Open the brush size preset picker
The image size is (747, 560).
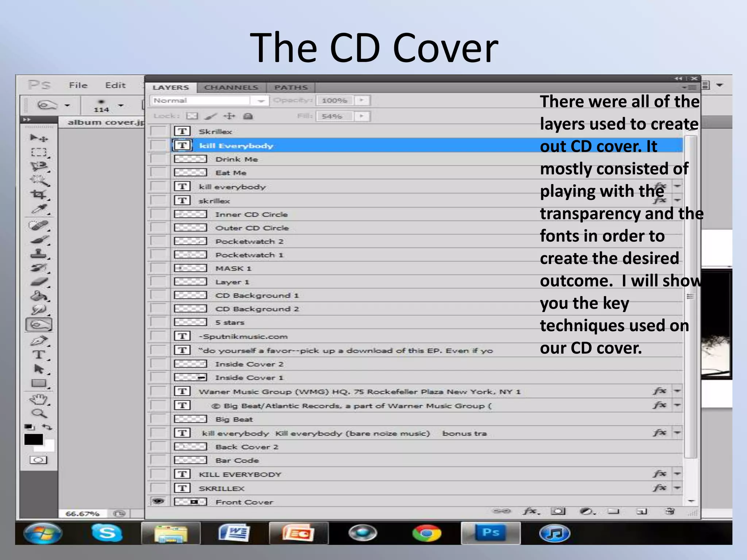point(121,106)
